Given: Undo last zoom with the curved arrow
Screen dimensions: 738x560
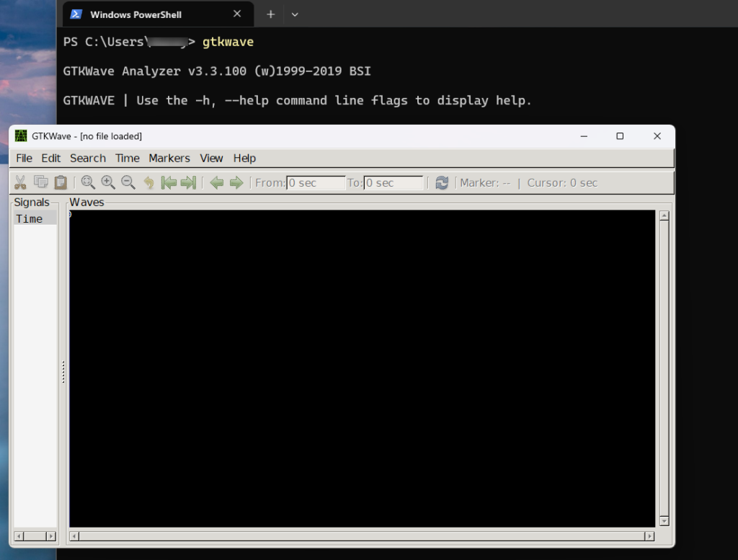Looking at the screenshot, I should pyautogui.click(x=148, y=182).
